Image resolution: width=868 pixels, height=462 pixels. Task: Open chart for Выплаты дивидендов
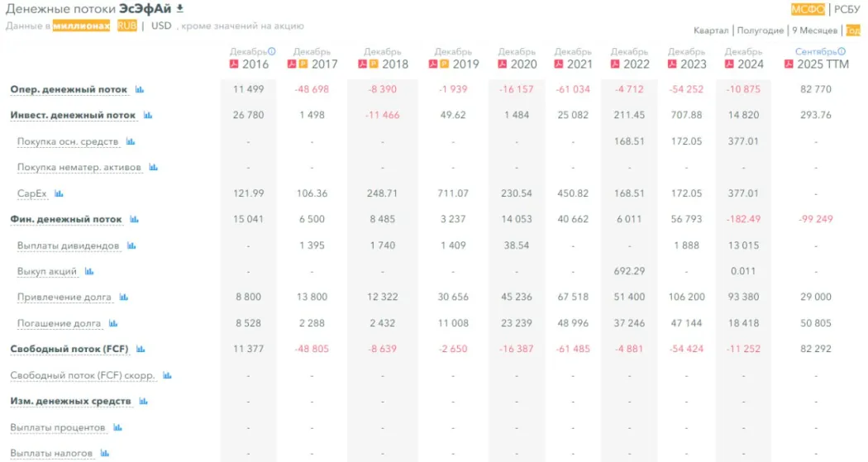pos(131,245)
